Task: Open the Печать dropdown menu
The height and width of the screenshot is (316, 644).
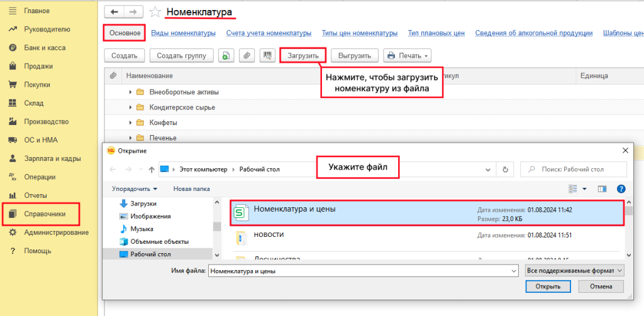Action: [x=407, y=55]
